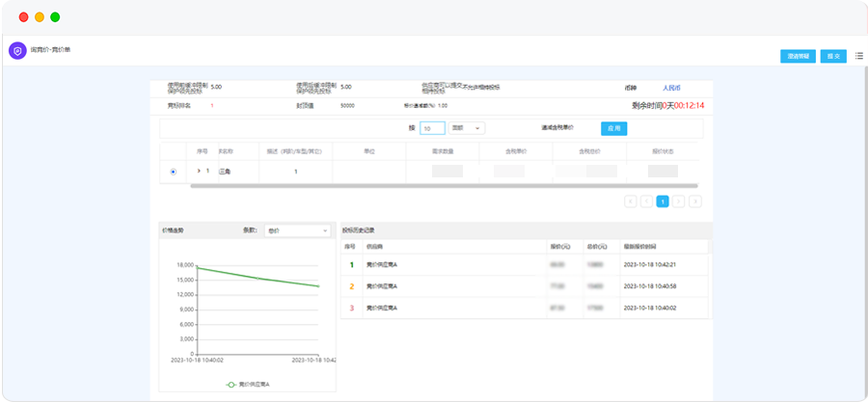
Task: Click the 需求数量 column header
Action: point(443,151)
